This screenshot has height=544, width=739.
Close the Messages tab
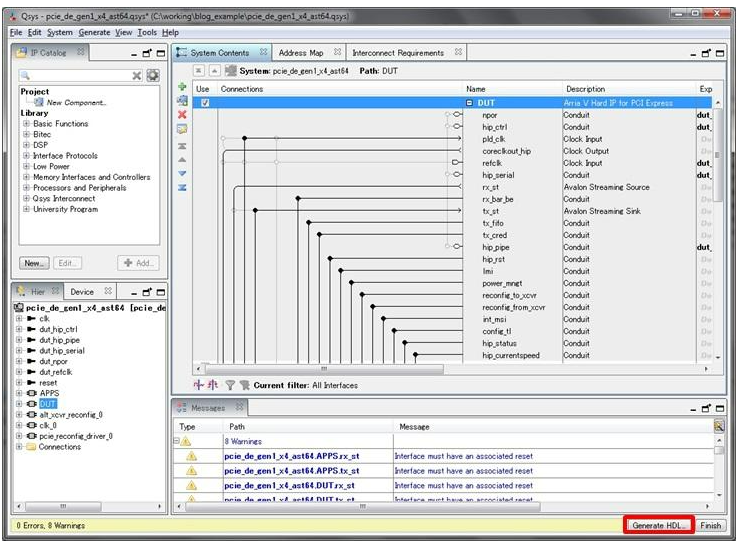pyautogui.click(x=239, y=407)
